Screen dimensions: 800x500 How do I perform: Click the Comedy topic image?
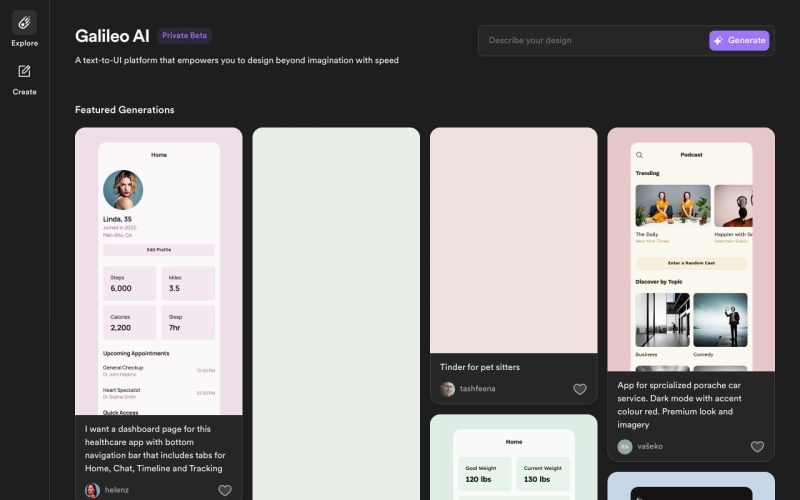pyautogui.click(x=720, y=320)
